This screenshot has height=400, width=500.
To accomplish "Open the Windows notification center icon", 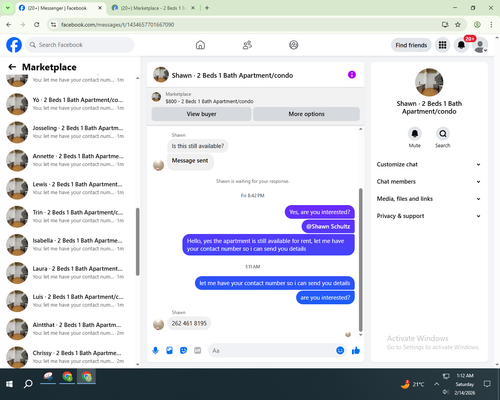I will point(487,384).
